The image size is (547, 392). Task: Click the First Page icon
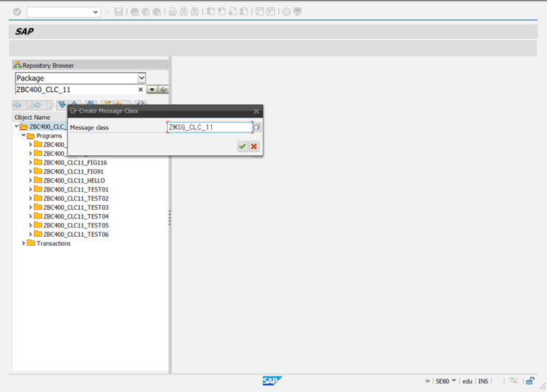211,12
